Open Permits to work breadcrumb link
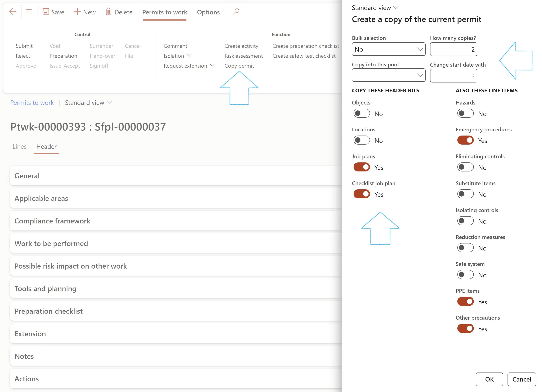542x392 pixels. click(32, 103)
